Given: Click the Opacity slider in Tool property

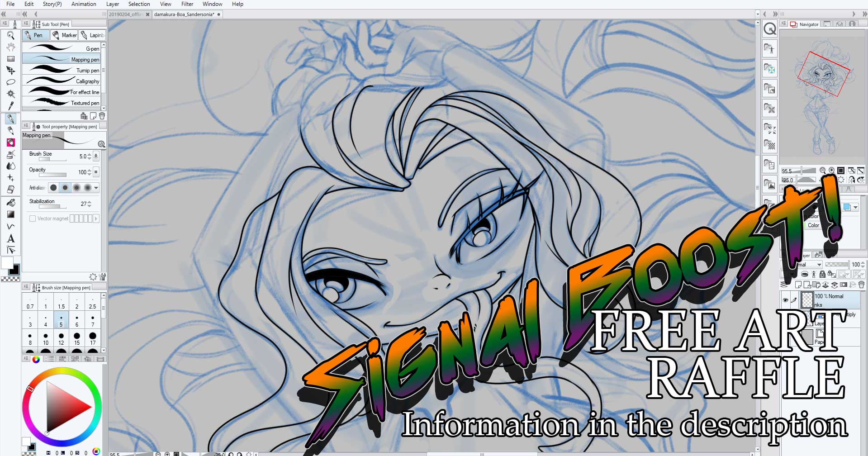Looking at the screenshot, I should click(x=52, y=175).
